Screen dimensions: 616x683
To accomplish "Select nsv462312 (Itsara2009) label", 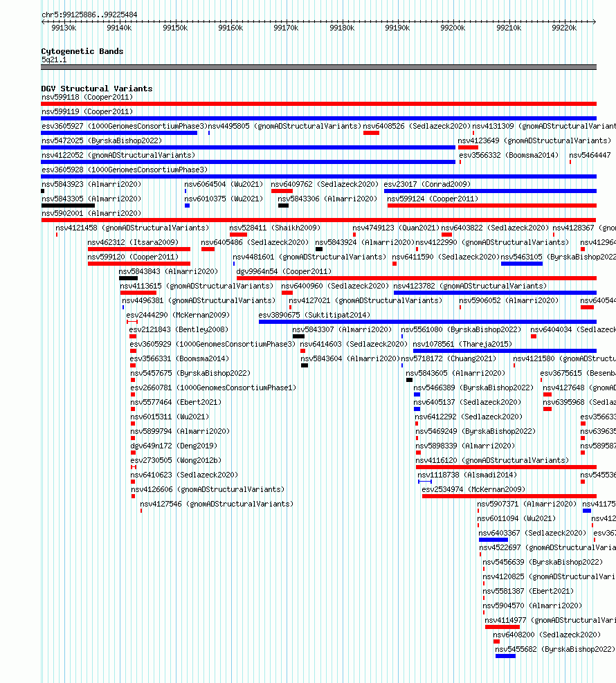I will 133,242.
